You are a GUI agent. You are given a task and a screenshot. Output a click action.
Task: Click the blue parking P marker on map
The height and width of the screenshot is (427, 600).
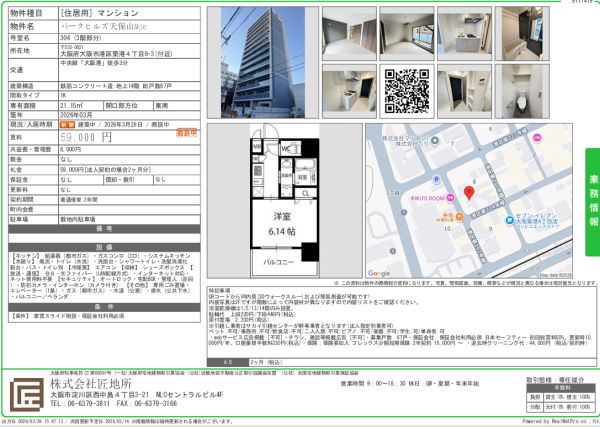[436, 179]
